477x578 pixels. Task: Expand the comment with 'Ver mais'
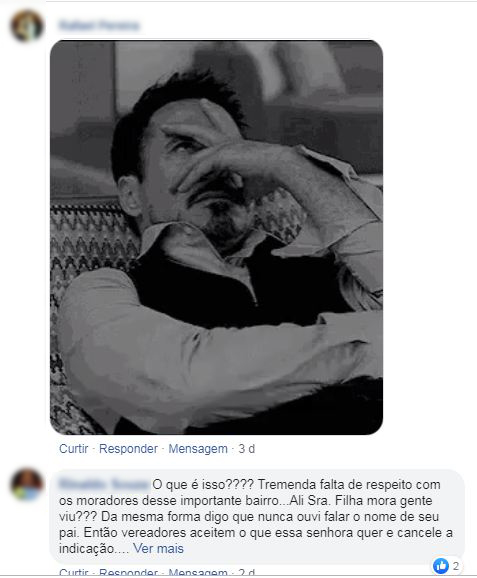(x=158, y=549)
